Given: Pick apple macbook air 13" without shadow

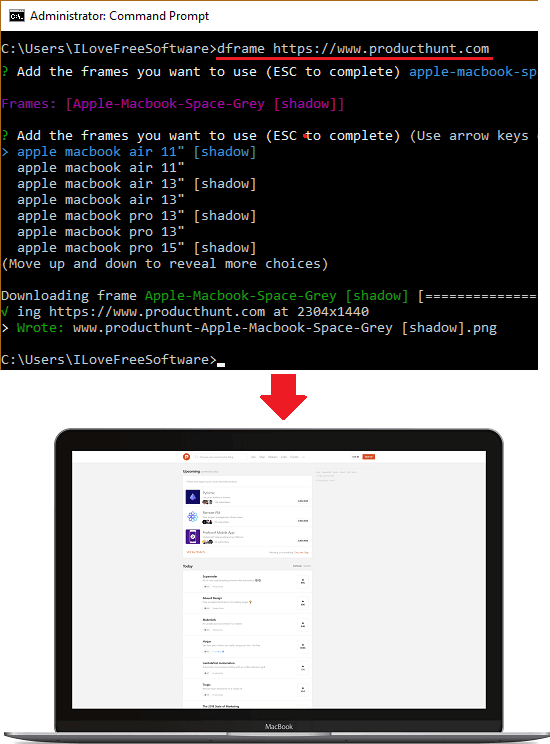Looking at the screenshot, I should [x=101, y=200].
